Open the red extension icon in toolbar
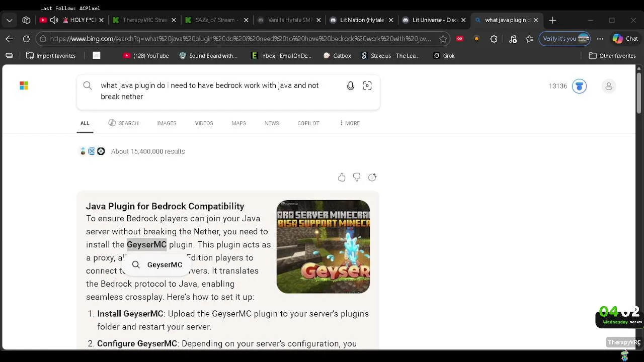Viewport: 644px width, 362px height. point(459,39)
